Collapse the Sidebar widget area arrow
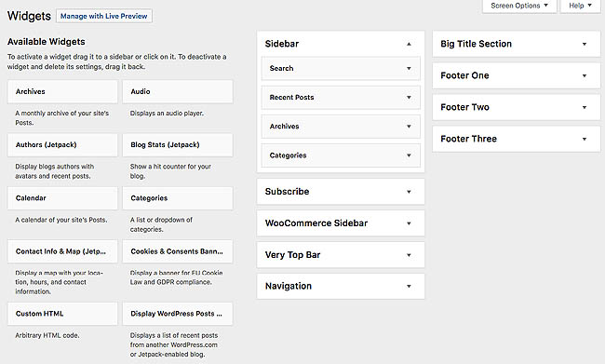The width and height of the screenshot is (605, 364). point(409,44)
